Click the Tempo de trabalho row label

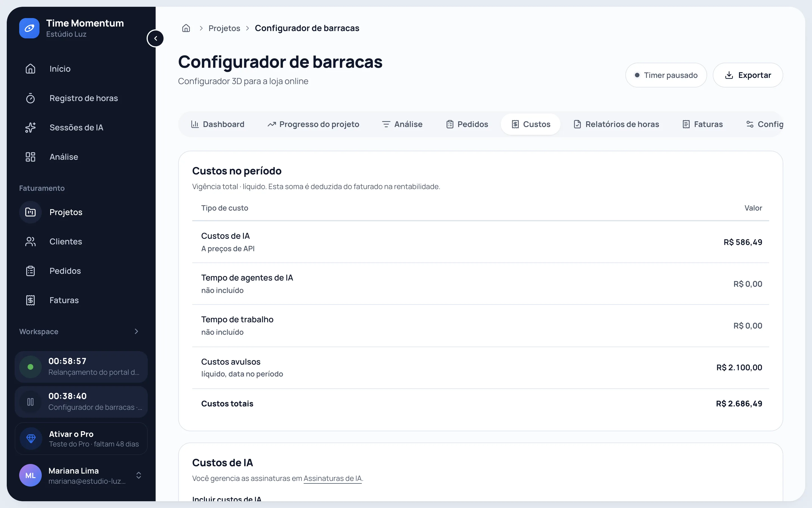pos(237,319)
